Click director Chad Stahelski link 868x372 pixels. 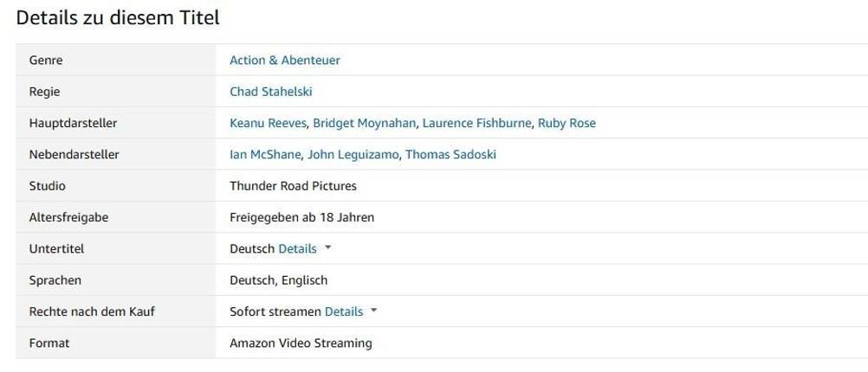[x=270, y=92]
